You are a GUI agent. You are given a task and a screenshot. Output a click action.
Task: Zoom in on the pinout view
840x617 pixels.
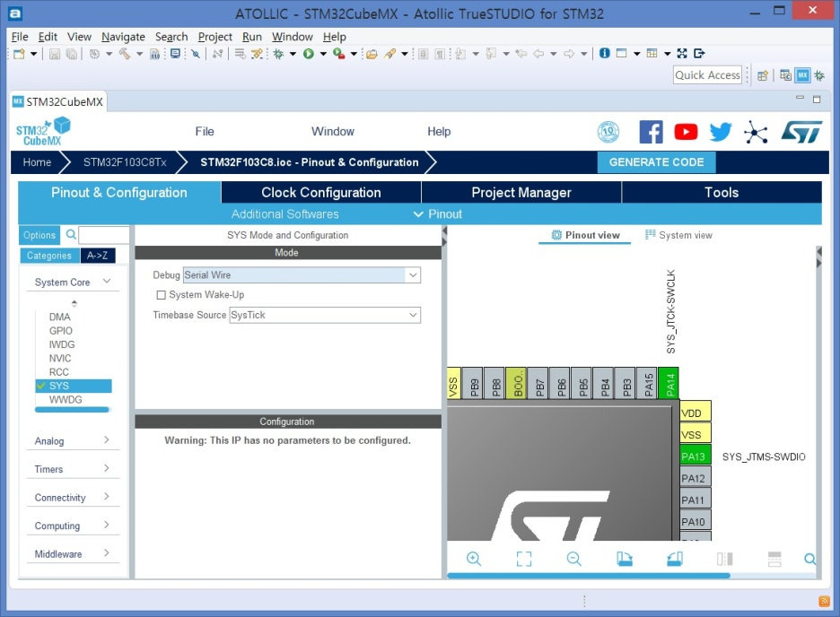(x=474, y=560)
